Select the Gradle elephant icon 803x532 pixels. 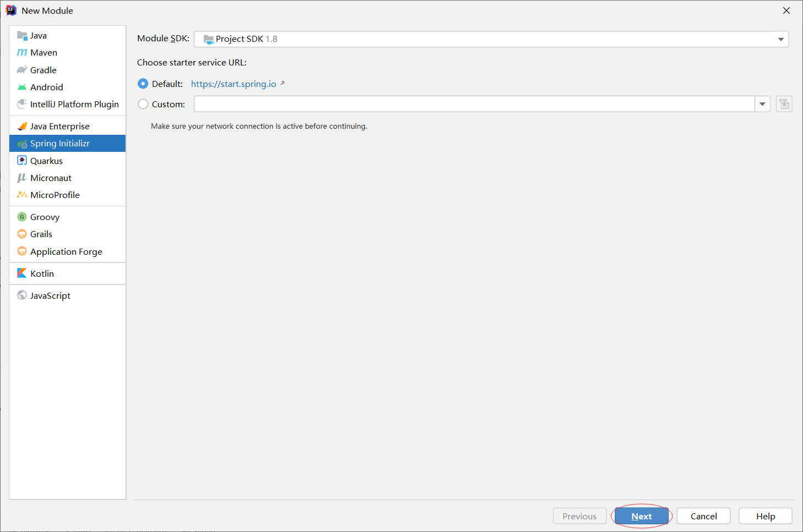(22, 70)
